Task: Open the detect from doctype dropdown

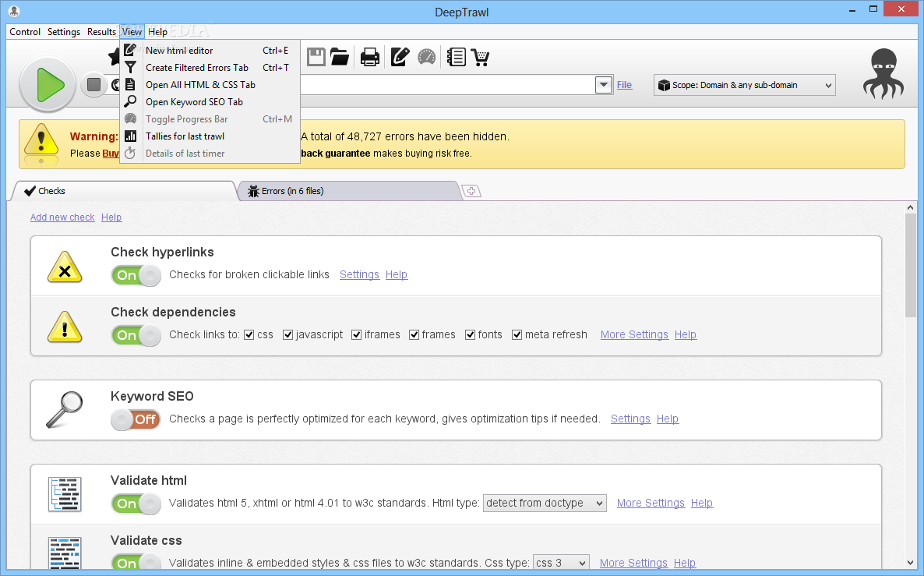Action: pyautogui.click(x=545, y=503)
